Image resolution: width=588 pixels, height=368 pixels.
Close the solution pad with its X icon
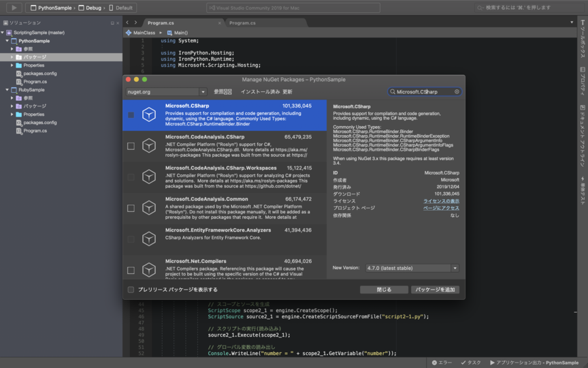pos(118,23)
